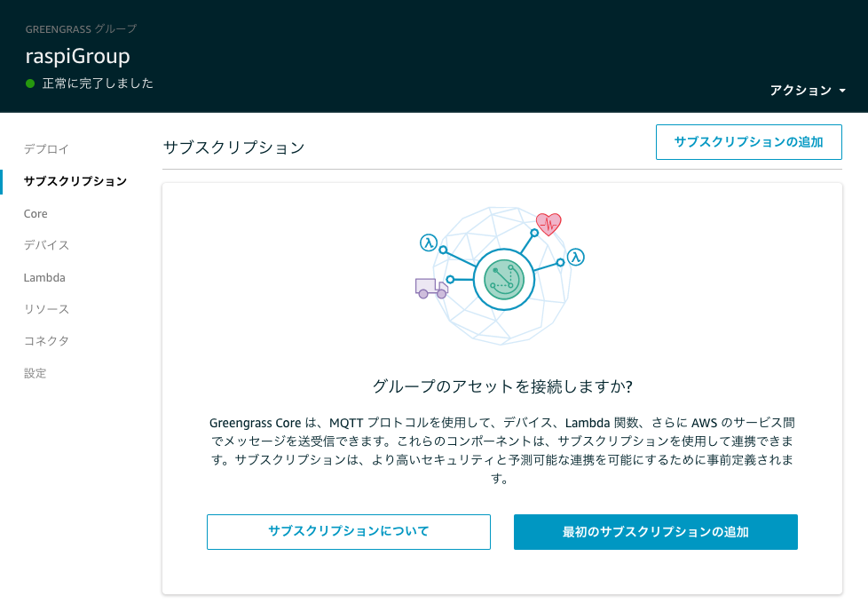The height and width of the screenshot is (612, 868).
Task: Click the グループのアセットを接続しますか? heading
Action: (x=502, y=386)
